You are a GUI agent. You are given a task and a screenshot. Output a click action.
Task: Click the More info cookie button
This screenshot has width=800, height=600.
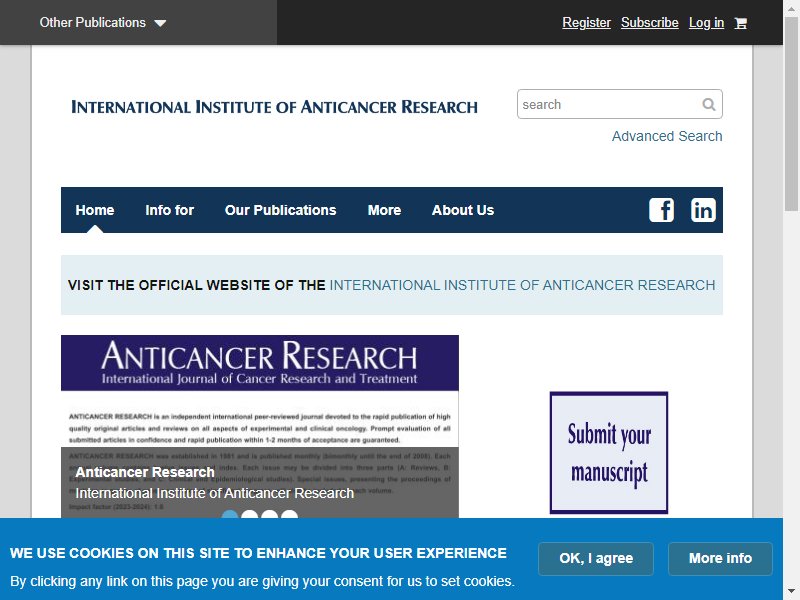pos(720,559)
